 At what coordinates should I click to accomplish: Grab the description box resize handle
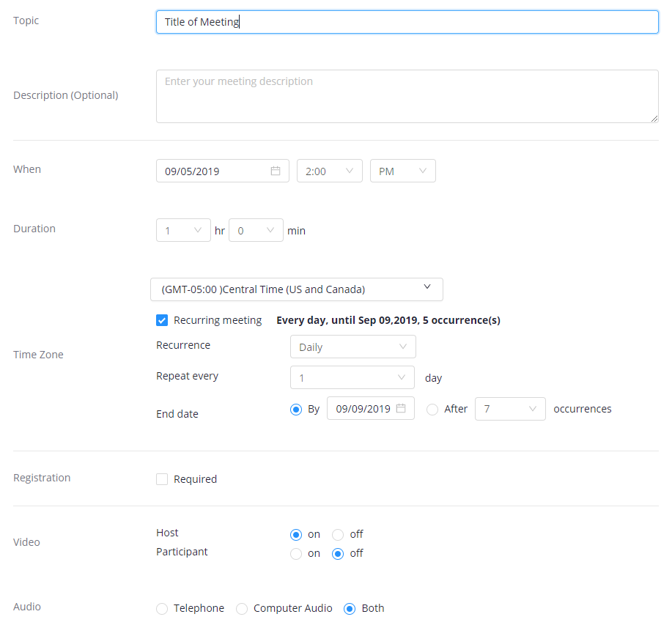[654, 119]
